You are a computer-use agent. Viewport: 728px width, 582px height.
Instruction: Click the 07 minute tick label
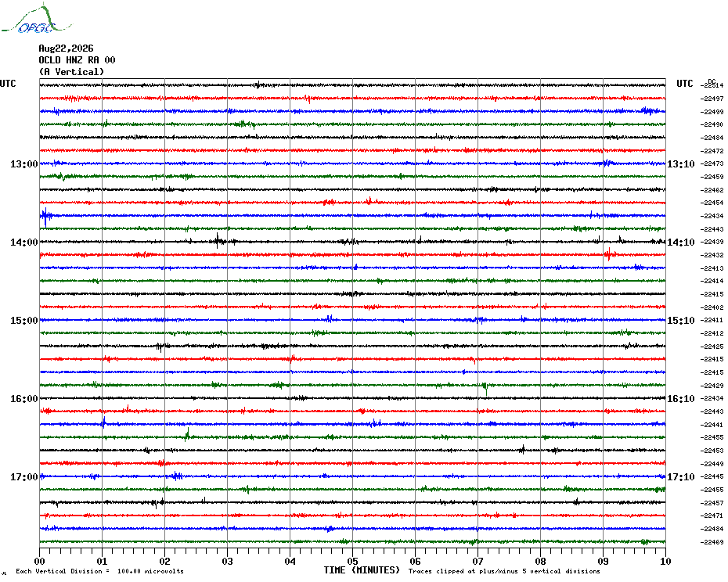click(478, 561)
